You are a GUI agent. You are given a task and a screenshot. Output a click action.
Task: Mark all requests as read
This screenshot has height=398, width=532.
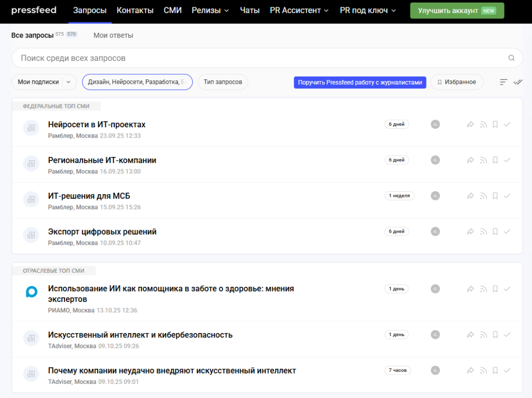click(x=517, y=82)
